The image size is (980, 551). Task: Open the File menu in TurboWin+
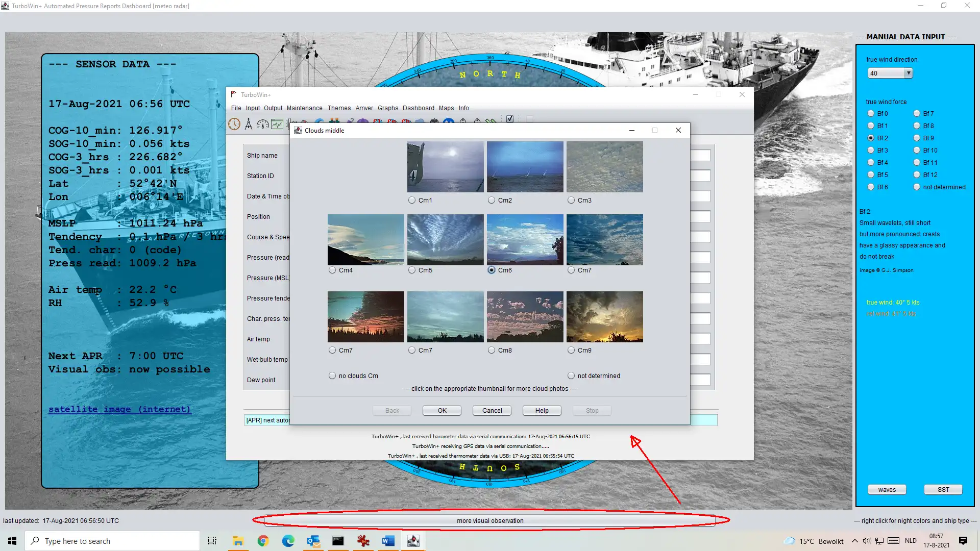pyautogui.click(x=236, y=108)
